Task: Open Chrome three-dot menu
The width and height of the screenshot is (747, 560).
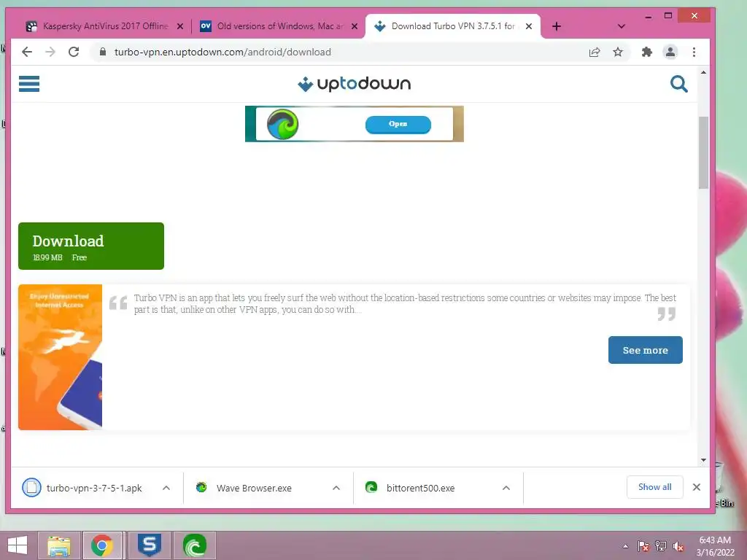Action: (x=694, y=52)
